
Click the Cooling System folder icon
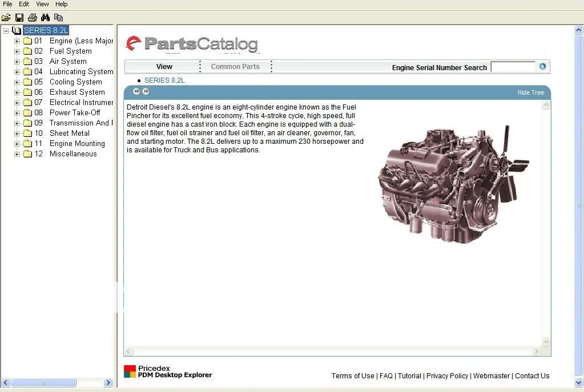coord(27,82)
